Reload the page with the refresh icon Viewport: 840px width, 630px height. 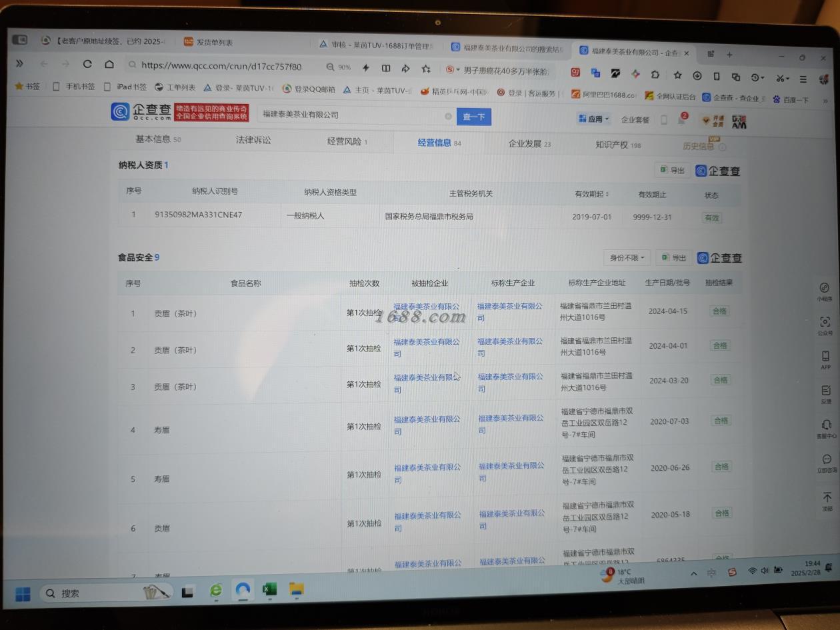pyautogui.click(x=87, y=64)
